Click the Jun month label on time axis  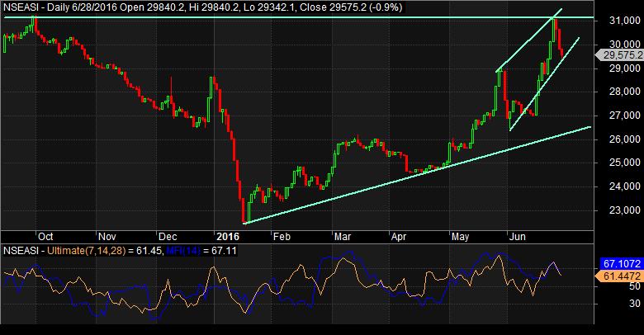pyautogui.click(x=518, y=237)
